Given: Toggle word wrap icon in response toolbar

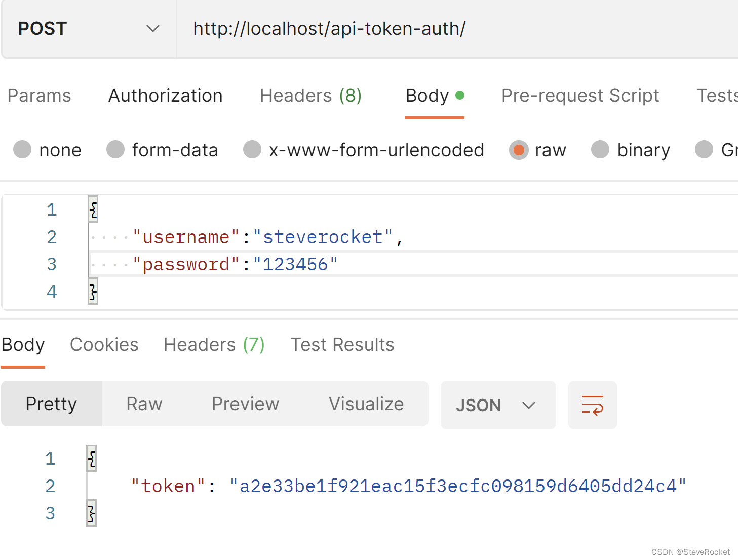Looking at the screenshot, I should (592, 405).
